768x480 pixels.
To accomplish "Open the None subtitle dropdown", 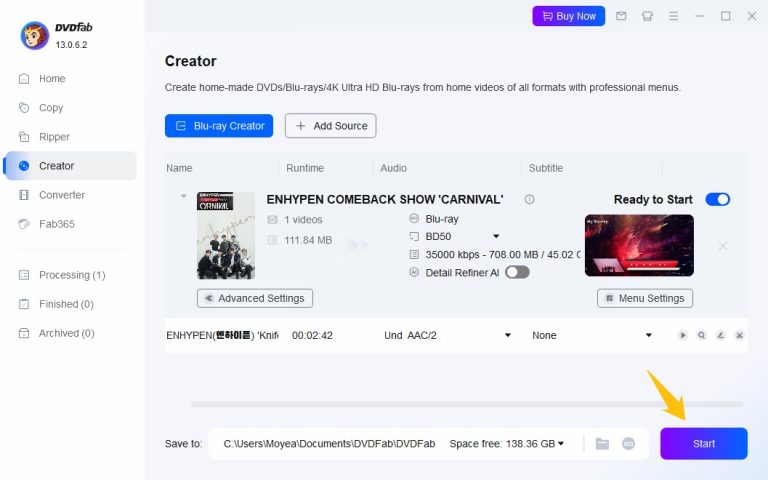I will (648, 336).
